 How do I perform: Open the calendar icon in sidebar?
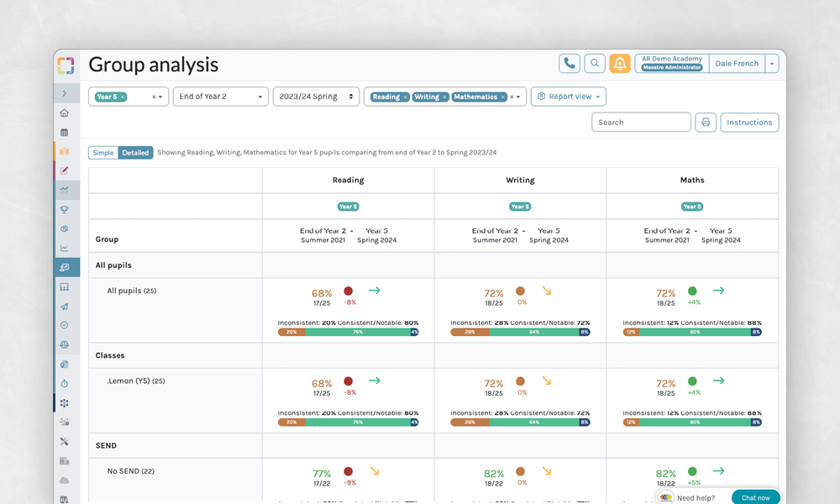coord(65,133)
